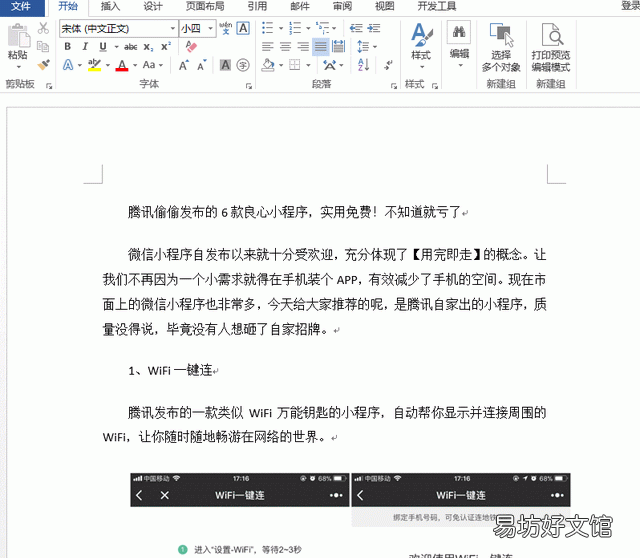Open paragraph shading paint bucket
This screenshot has width=640, height=558.
[x=268, y=65]
